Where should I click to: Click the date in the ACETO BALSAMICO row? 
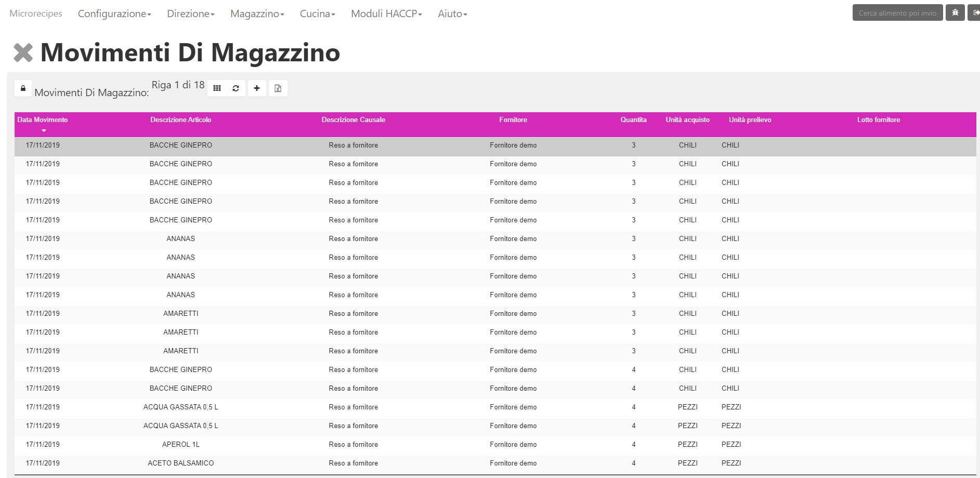(x=43, y=463)
